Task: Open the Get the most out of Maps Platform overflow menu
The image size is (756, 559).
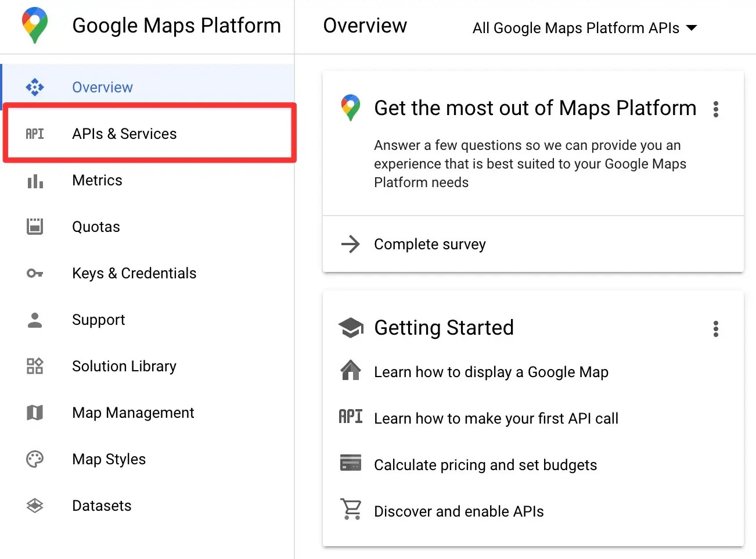Action: click(716, 109)
